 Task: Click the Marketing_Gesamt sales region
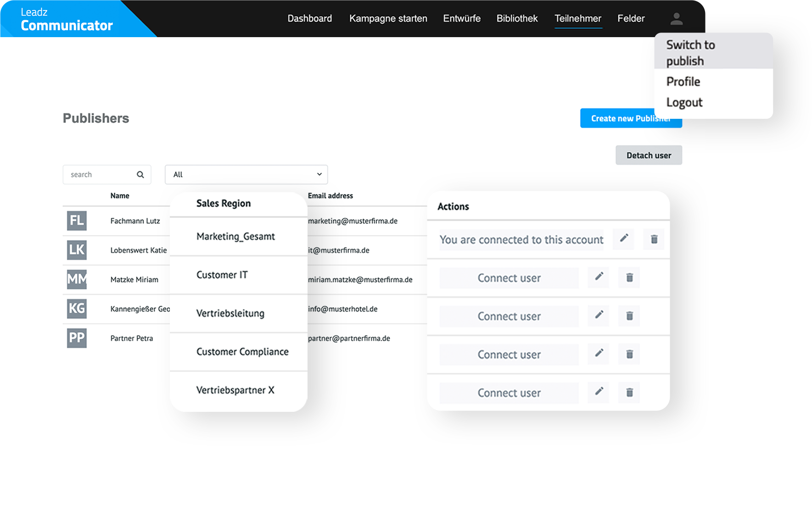(235, 237)
